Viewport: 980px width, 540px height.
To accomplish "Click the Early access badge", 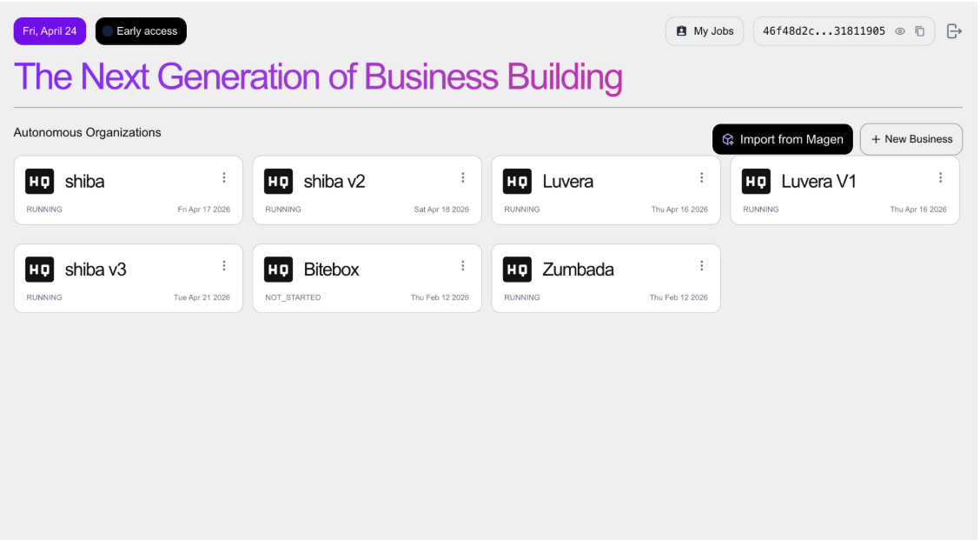I will [141, 31].
